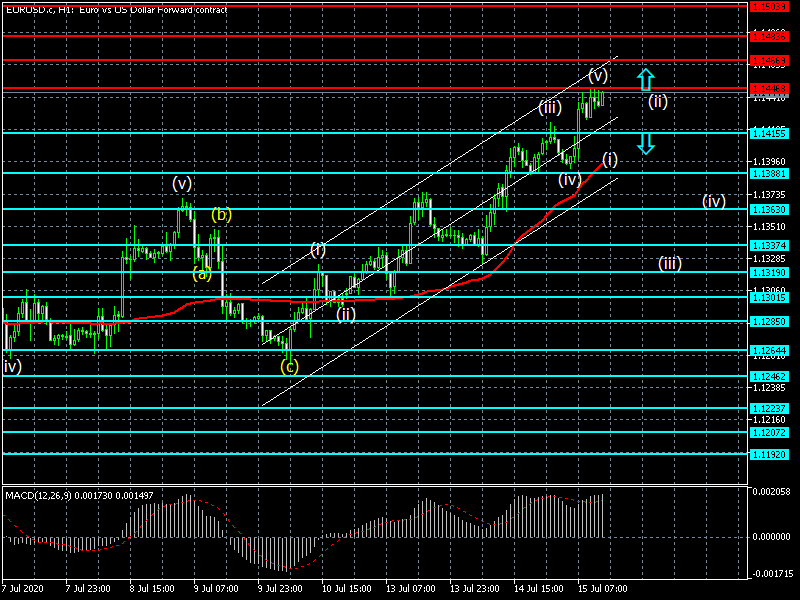Viewport: 800px width, 600px height.
Task: Click the cyan 1.12462 price level tag
Action: [769, 377]
